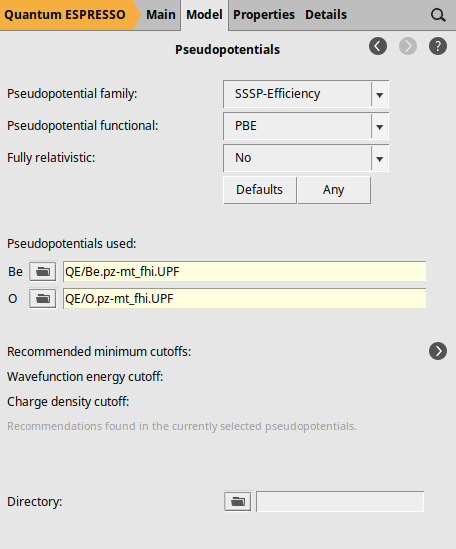This screenshot has height=549, width=456.
Task: Click the Directory path input field
Action: point(340,501)
